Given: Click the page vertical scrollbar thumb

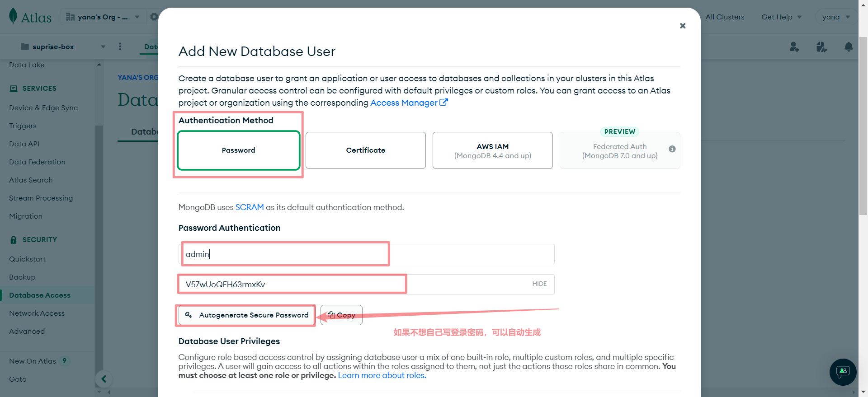Looking at the screenshot, I should tap(863, 126).
